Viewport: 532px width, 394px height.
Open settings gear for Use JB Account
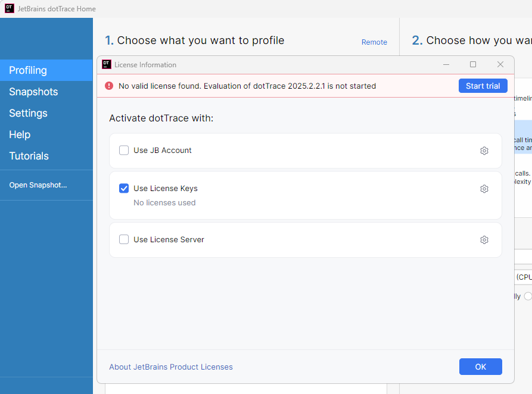click(x=484, y=151)
